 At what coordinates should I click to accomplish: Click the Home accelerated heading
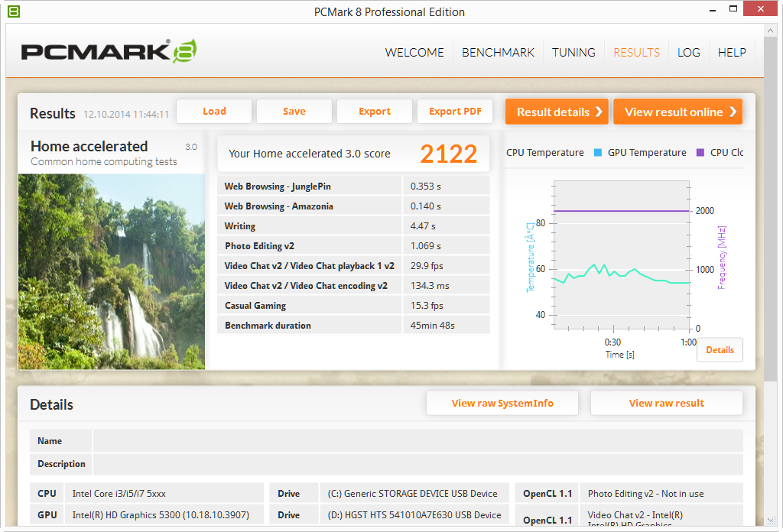89,146
